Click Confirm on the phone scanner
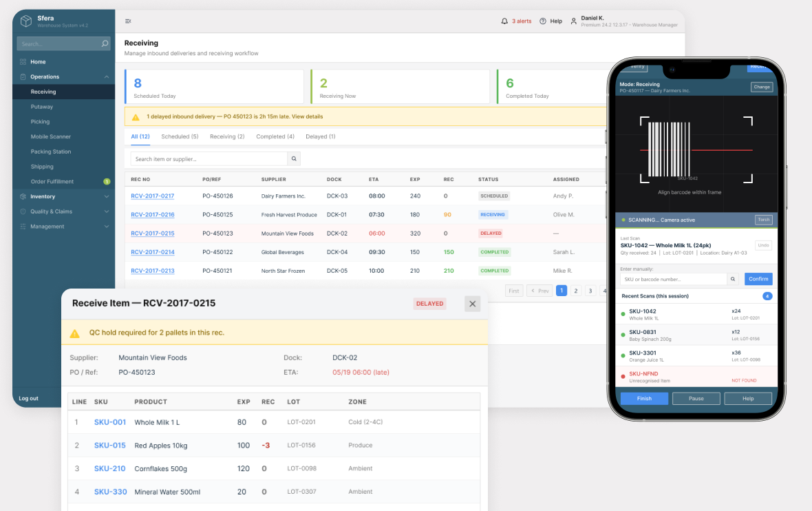The width and height of the screenshot is (812, 511). (758, 279)
